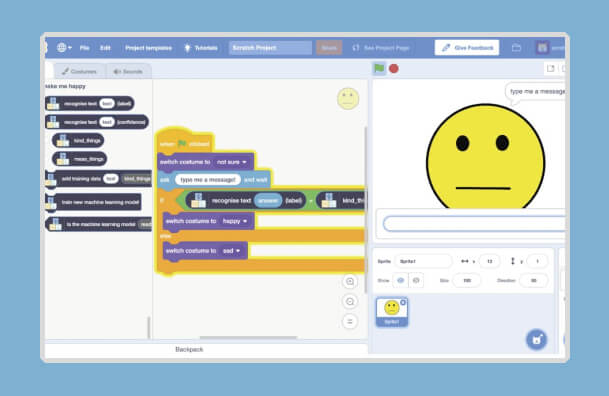Viewport: 609px width, 396px height.
Task: Click the blocks palette vertical scrollbar
Action: [148, 327]
